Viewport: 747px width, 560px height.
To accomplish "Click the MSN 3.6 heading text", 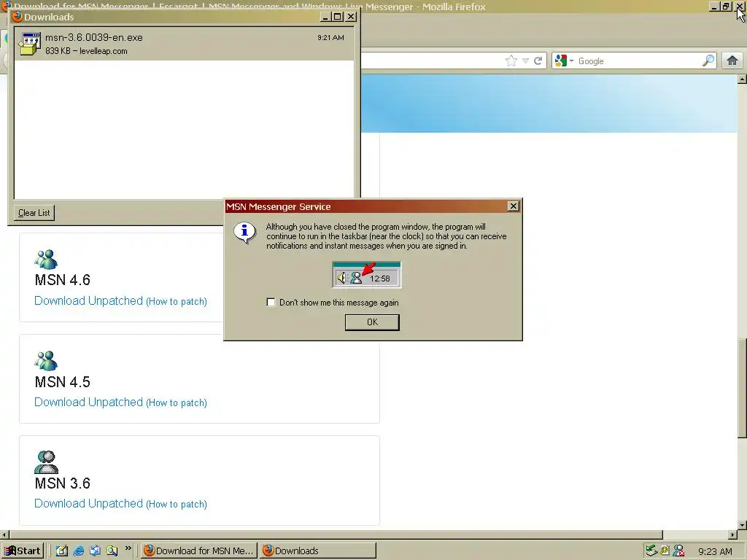I will (x=63, y=483).
